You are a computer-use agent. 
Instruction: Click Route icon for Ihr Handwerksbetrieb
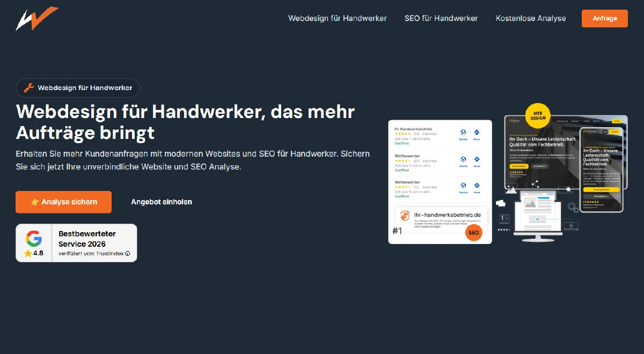tap(477, 133)
